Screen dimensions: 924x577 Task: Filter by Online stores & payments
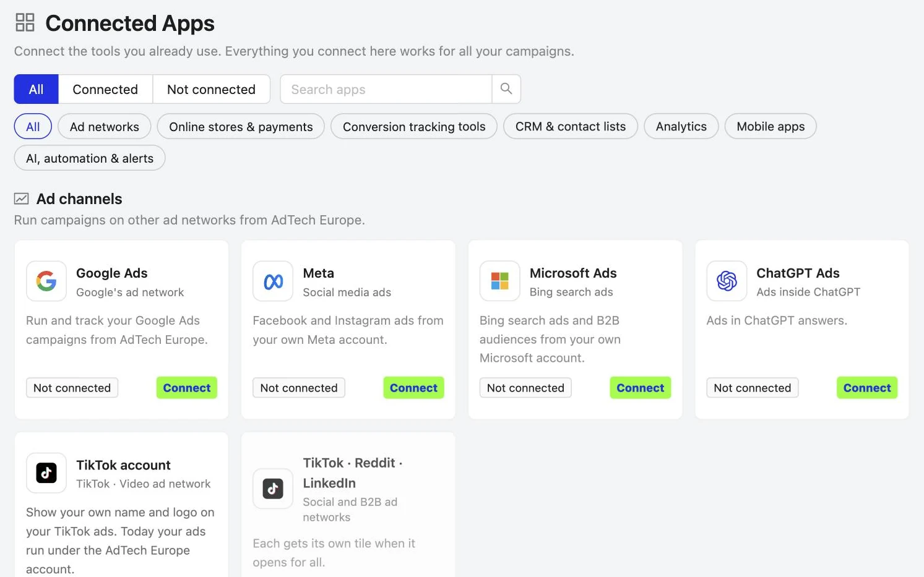241,127
